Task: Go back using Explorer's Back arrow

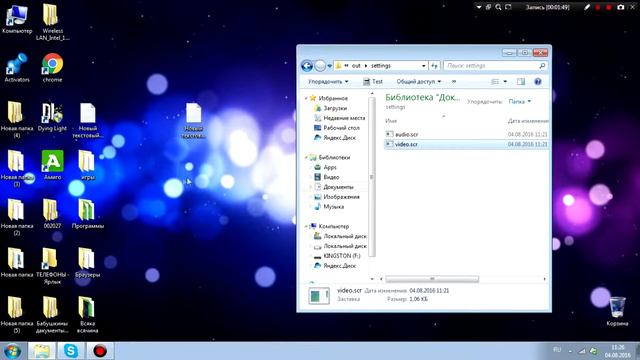Action: [307, 65]
